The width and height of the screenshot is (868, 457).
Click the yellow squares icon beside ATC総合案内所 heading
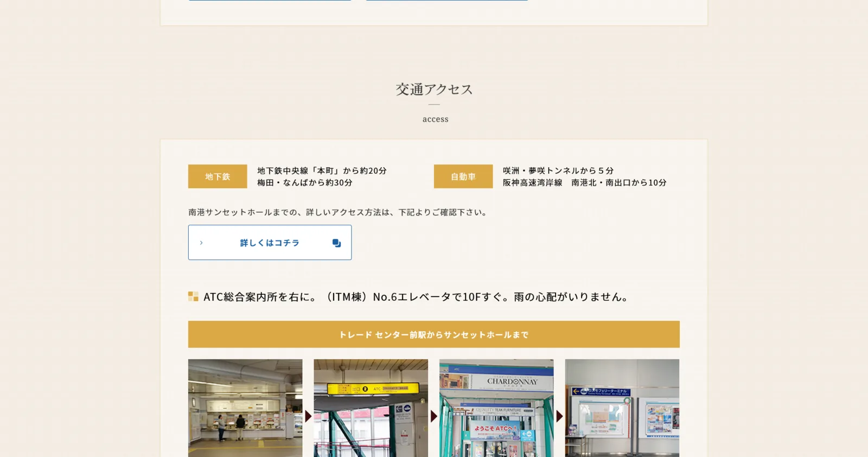click(193, 296)
